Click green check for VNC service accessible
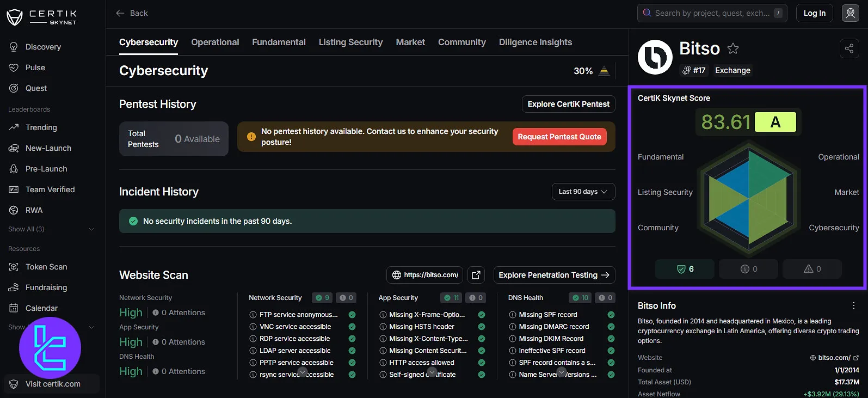The width and height of the screenshot is (868, 398). pos(352,327)
